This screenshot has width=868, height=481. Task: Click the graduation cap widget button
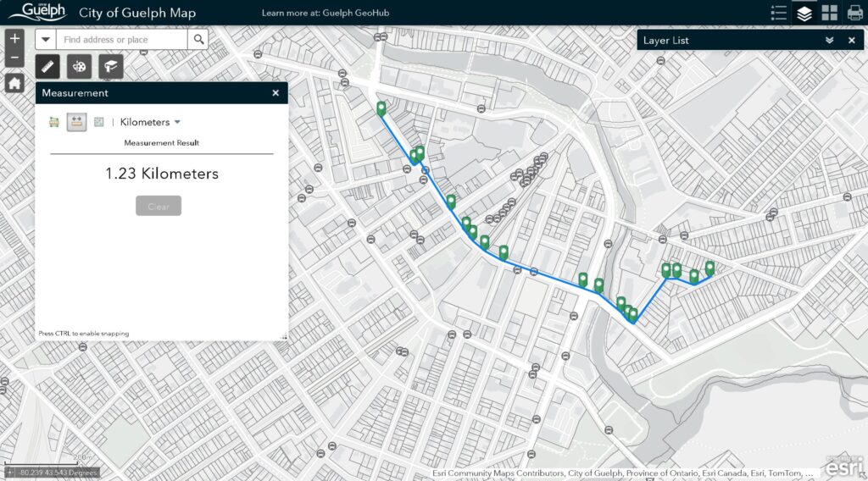(x=110, y=66)
